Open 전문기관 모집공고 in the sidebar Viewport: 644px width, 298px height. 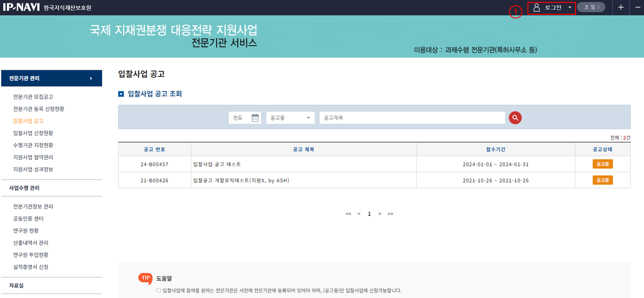click(33, 97)
